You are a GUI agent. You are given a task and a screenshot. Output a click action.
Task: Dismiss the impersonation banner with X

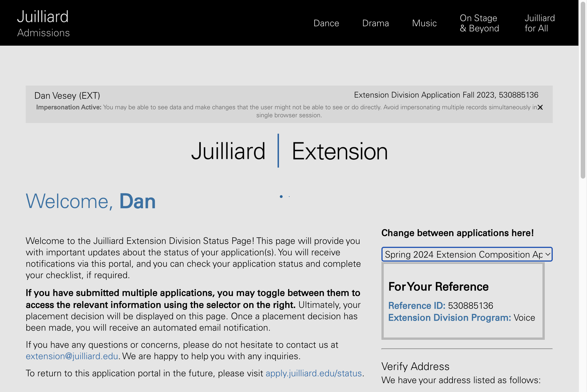540,107
